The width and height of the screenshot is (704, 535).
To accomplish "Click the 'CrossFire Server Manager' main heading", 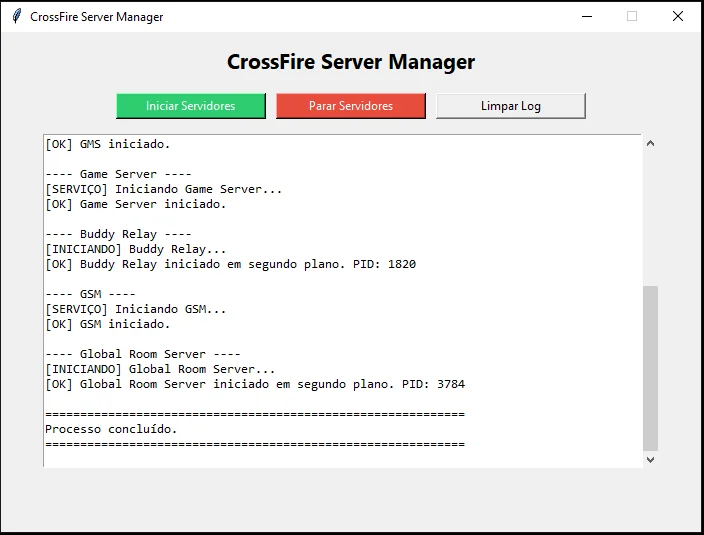I will coord(351,62).
